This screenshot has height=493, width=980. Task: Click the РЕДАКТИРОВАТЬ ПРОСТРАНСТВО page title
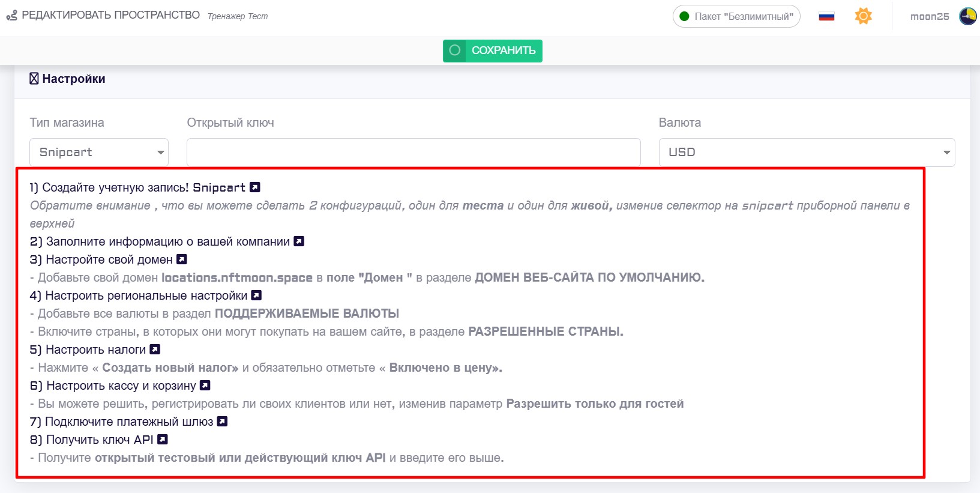click(111, 15)
